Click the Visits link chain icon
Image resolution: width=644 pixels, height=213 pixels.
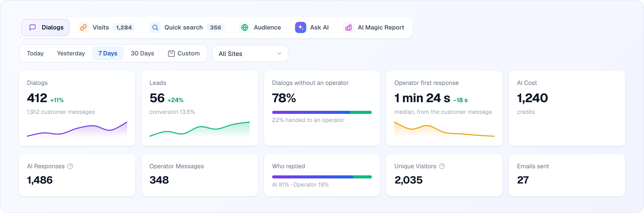[x=83, y=27]
